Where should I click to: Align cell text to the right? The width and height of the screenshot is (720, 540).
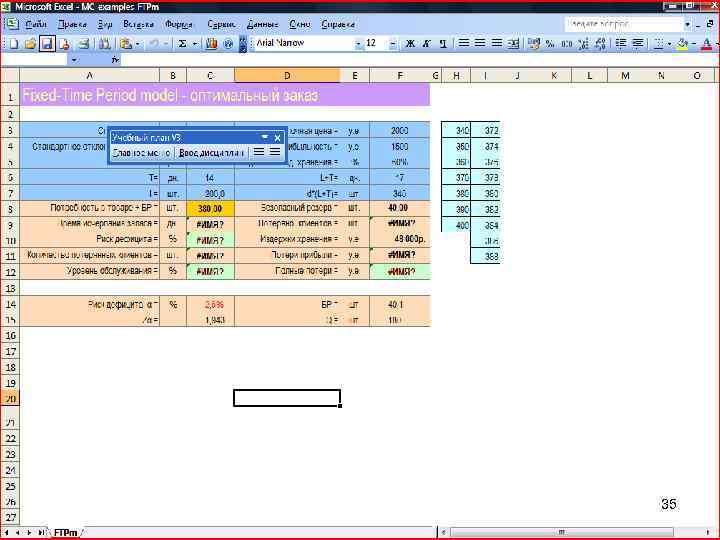[x=497, y=44]
